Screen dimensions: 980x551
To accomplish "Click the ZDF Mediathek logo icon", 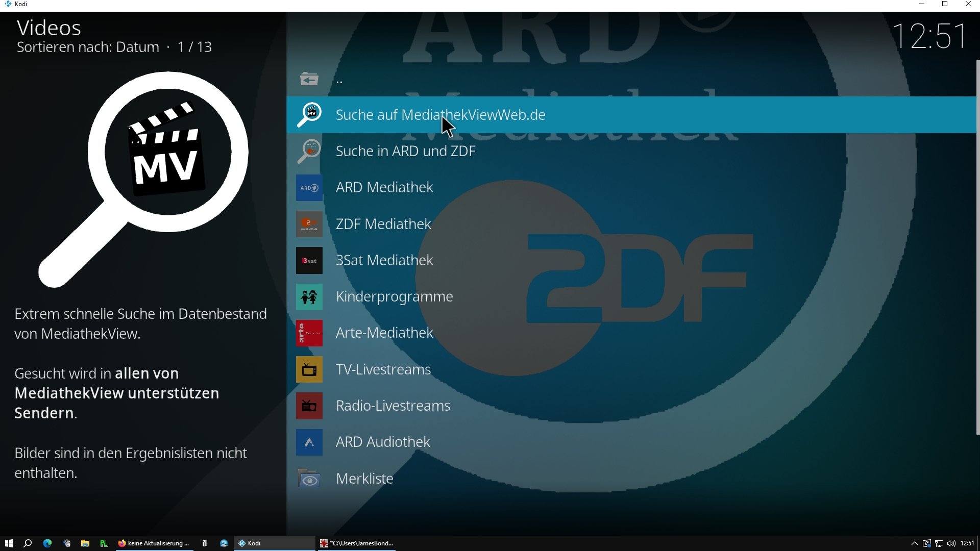I will click(309, 224).
